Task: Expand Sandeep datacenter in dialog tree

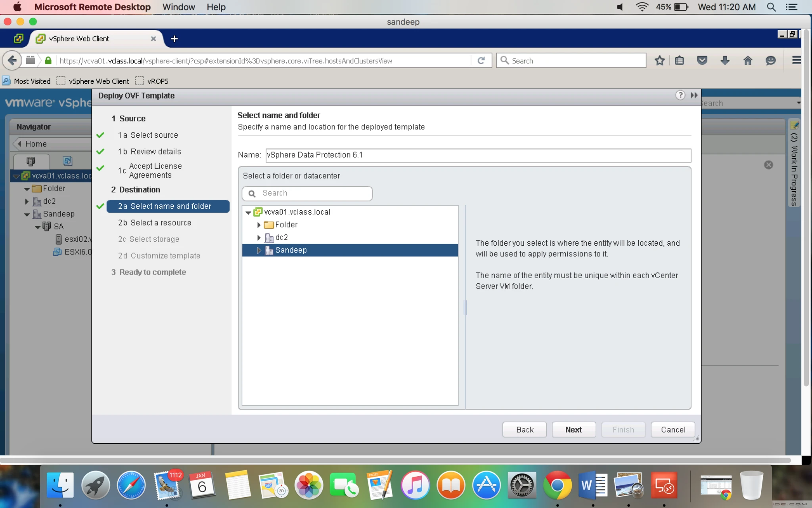Action: click(x=259, y=250)
